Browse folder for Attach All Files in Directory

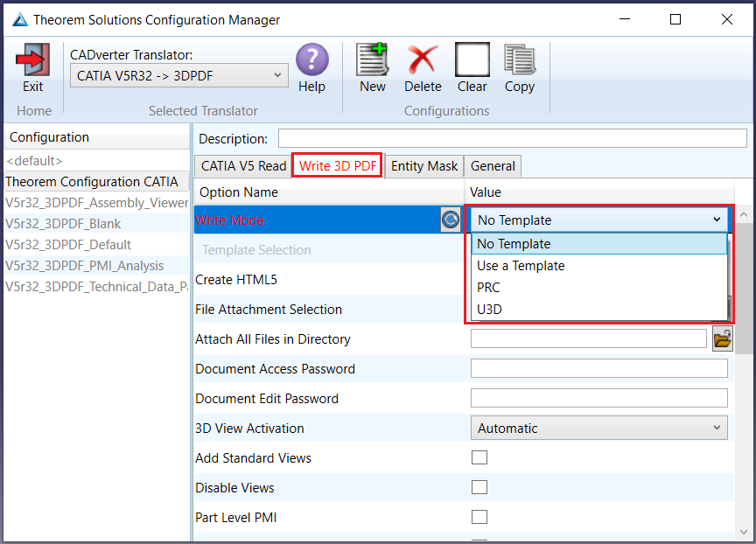click(722, 338)
